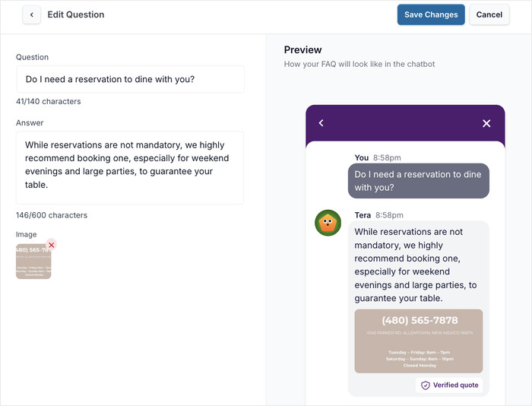The image size is (532, 406).
Task: Open the phone number image in chat preview
Action: coord(418,341)
